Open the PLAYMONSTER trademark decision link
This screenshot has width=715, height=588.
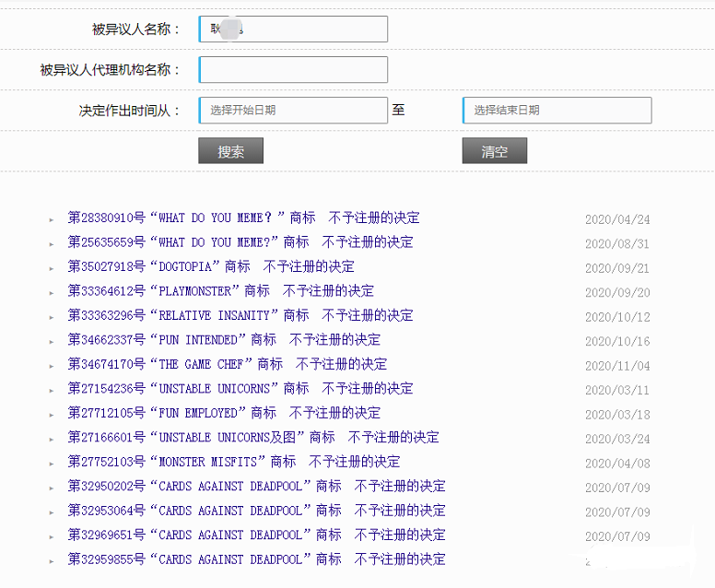coord(221,291)
